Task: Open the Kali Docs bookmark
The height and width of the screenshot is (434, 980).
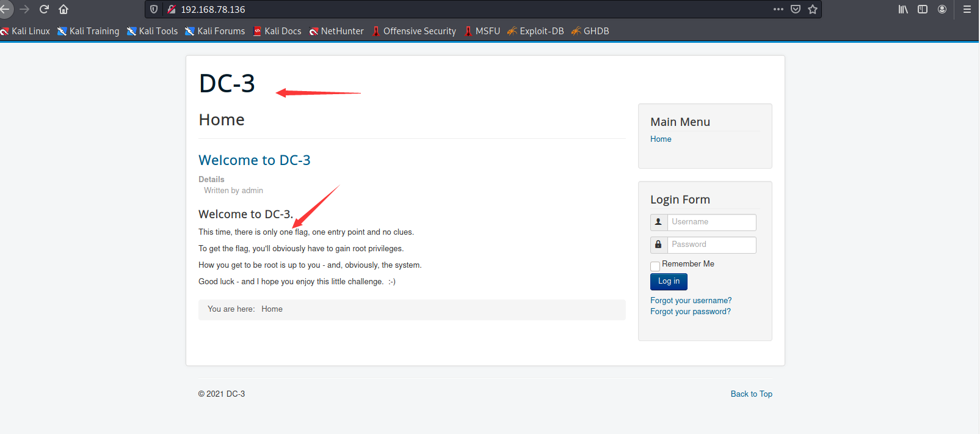Action: (277, 31)
